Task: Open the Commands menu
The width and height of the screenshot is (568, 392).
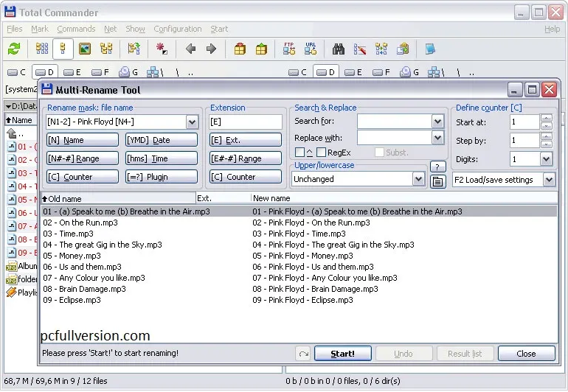Action: tap(76, 29)
